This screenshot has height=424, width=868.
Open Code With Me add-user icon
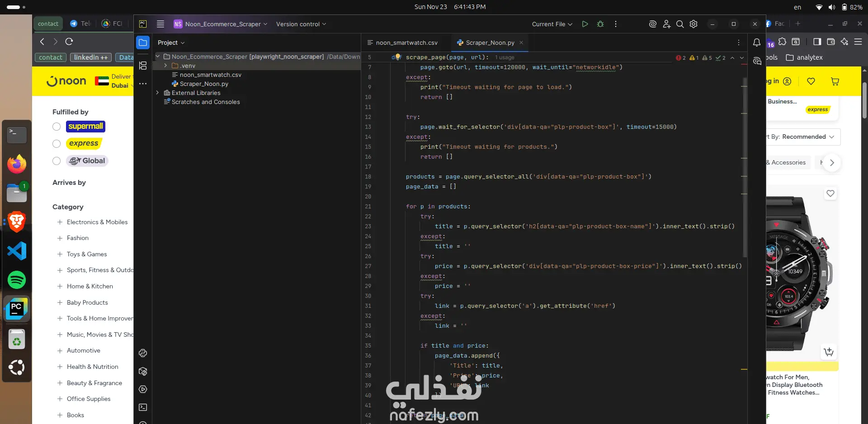[666, 24]
